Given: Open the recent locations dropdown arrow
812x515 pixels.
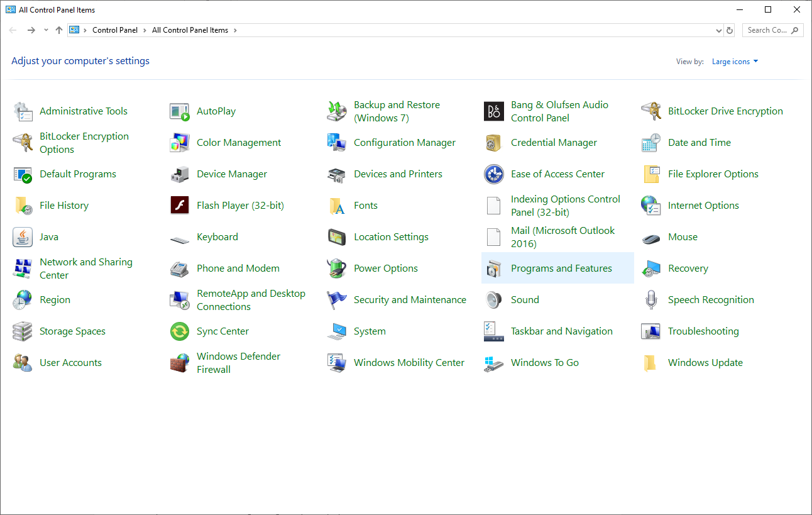Looking at the screenshot, I should (46, 30).
